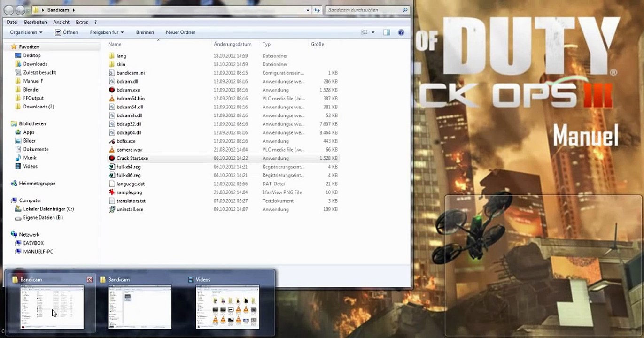
Task: Open the MANUELF-PC network computer
Action: pyautogui.click(x=38, y=252)
